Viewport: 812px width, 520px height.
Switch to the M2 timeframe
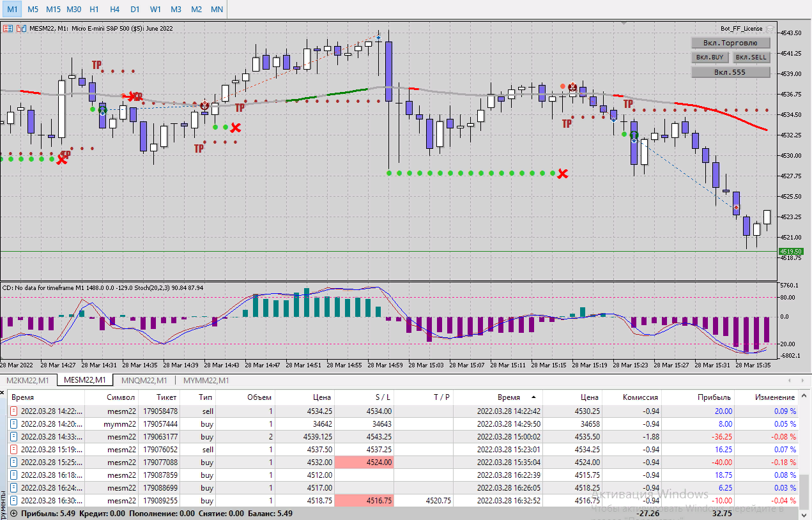pos(196,9)
